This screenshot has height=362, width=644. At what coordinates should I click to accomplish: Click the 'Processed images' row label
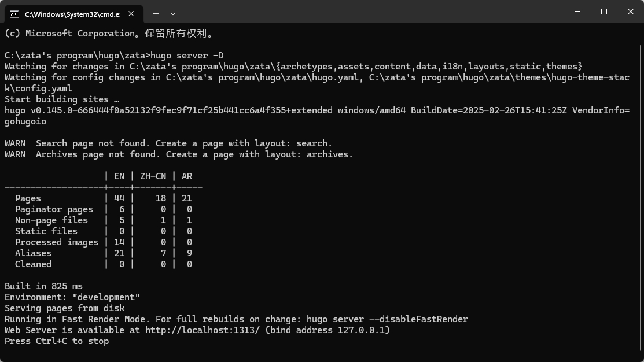pos(57,242)
